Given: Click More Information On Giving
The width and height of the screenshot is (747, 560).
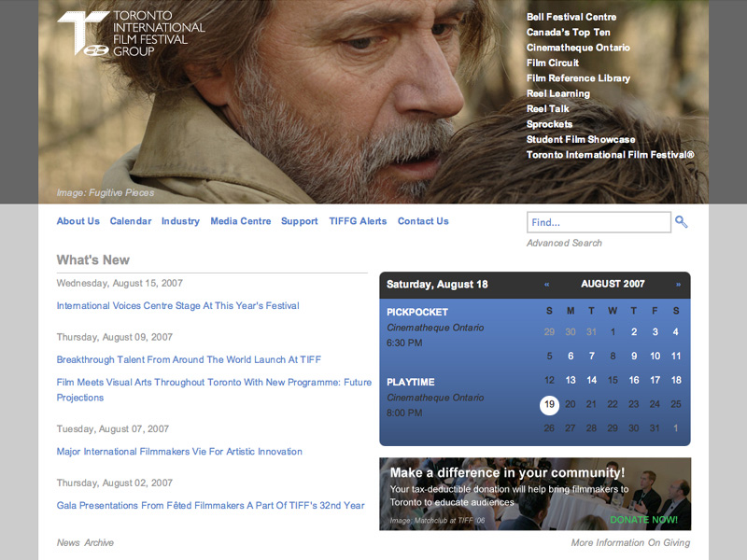Looking at the screenshot, I should (x=630, y=542).
